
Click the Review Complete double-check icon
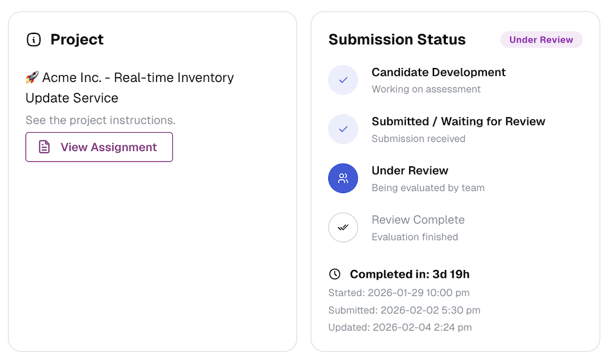(343, 227)
